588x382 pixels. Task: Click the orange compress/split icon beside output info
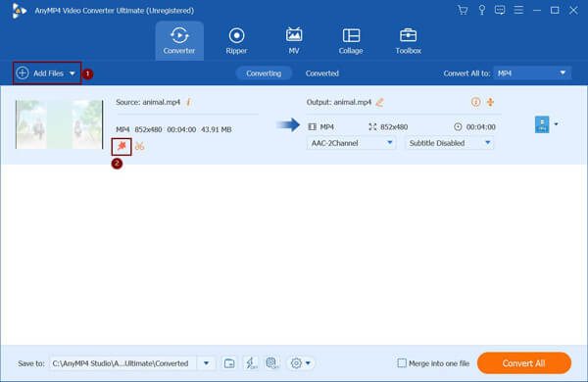tap(490, 102)
